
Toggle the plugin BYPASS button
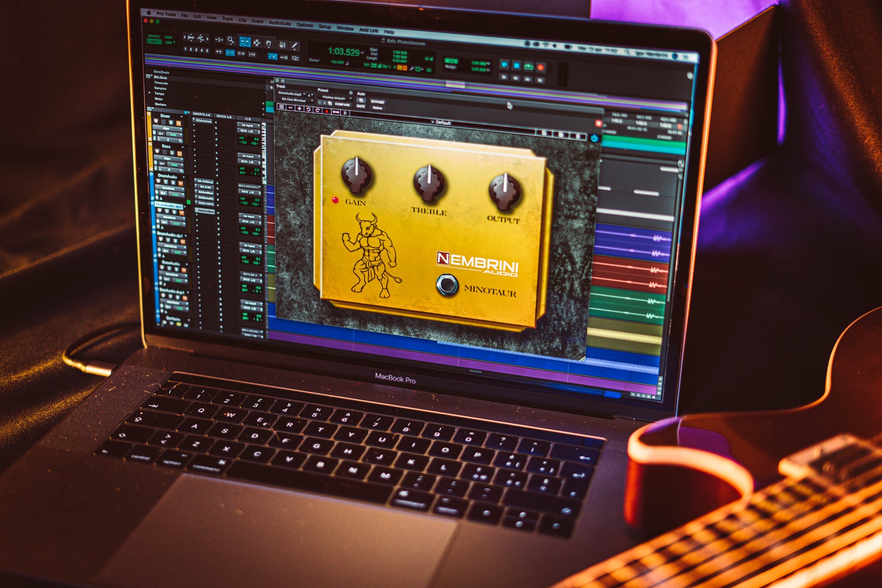pyautogui.click(x=377, y=102)
